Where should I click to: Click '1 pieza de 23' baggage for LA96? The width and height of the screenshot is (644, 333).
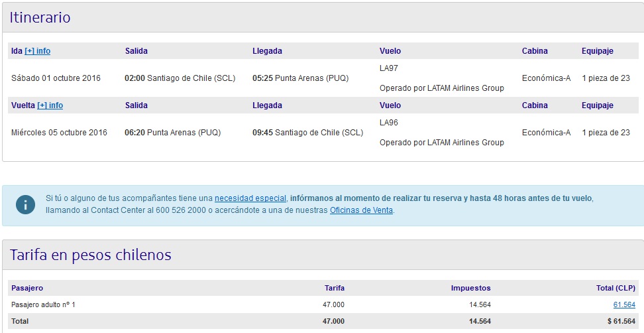click(x=606, y=133)
